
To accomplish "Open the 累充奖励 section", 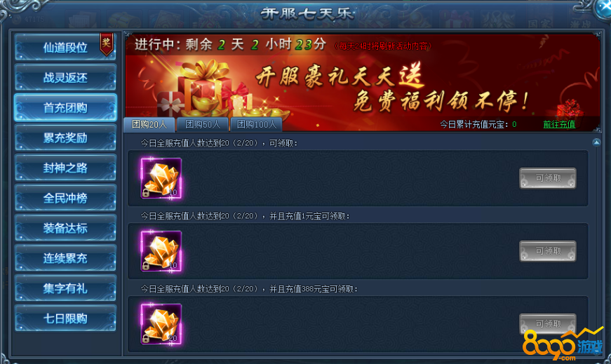I will [65, 137].
